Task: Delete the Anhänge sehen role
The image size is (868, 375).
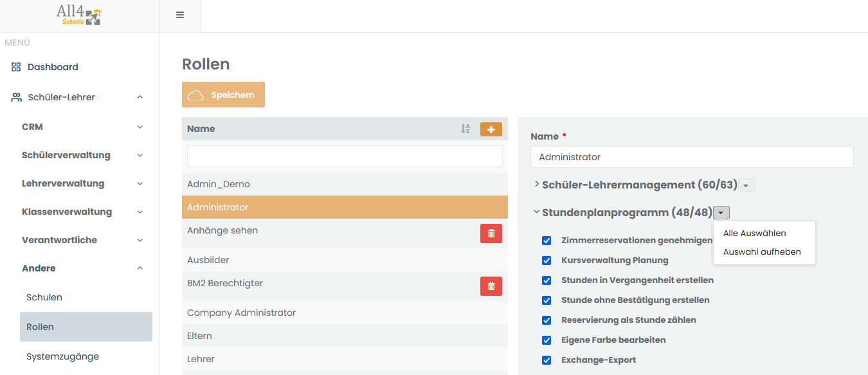Action: tap(491, 233)
